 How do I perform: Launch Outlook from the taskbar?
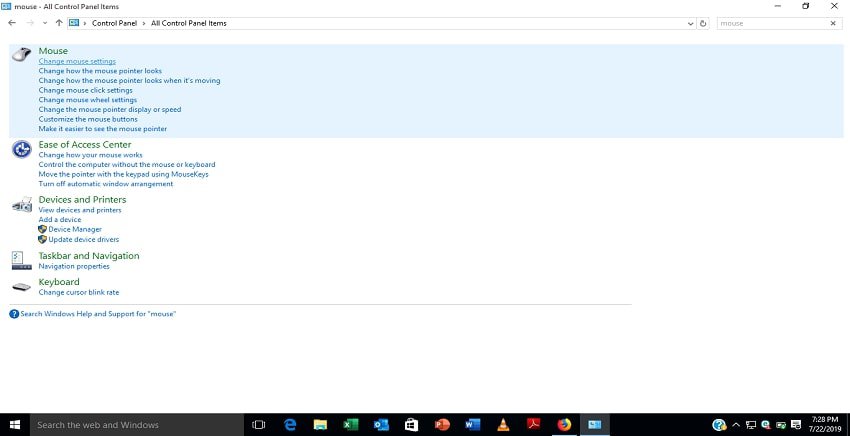pyautogui.click(x=381, y=425)
